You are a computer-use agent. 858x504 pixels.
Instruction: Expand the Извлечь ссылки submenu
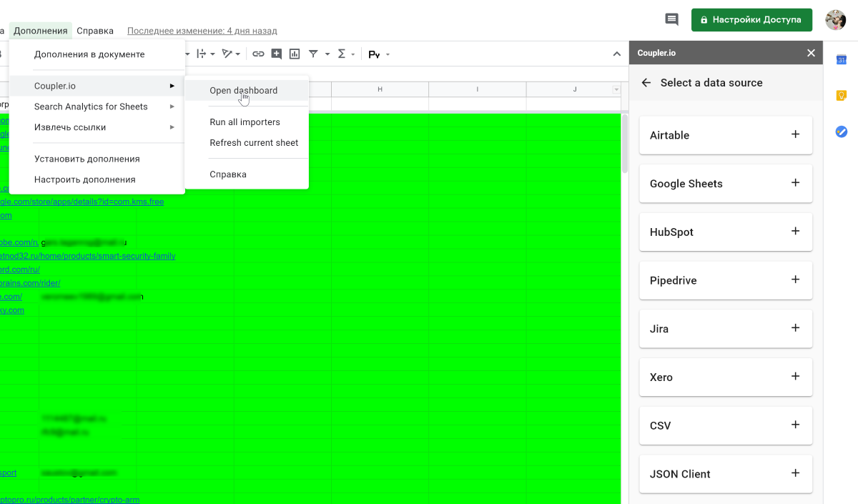[x=97, y=127]
